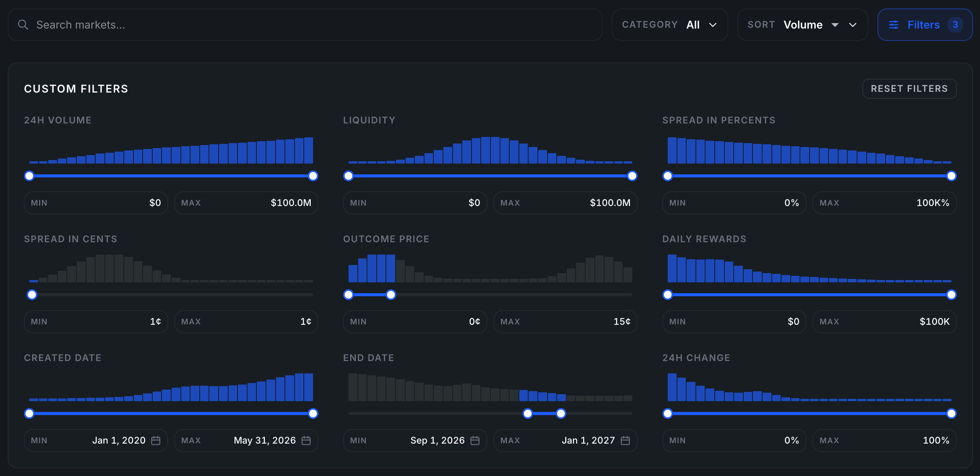
Task: Toggle the Filters panel button
Action: pos(925,25)
